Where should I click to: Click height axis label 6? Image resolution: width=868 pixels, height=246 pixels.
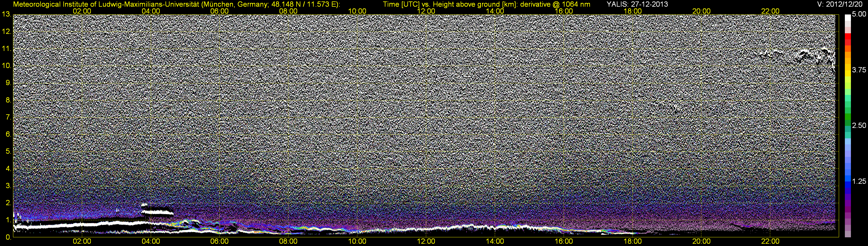tap(8, 135)
